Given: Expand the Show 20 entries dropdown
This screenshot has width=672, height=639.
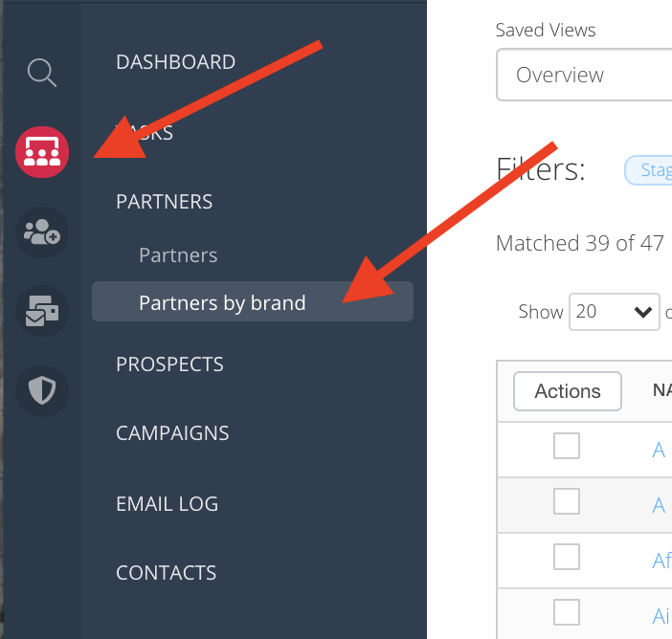Looking at the screenshot, I should (x=614, y=312).
